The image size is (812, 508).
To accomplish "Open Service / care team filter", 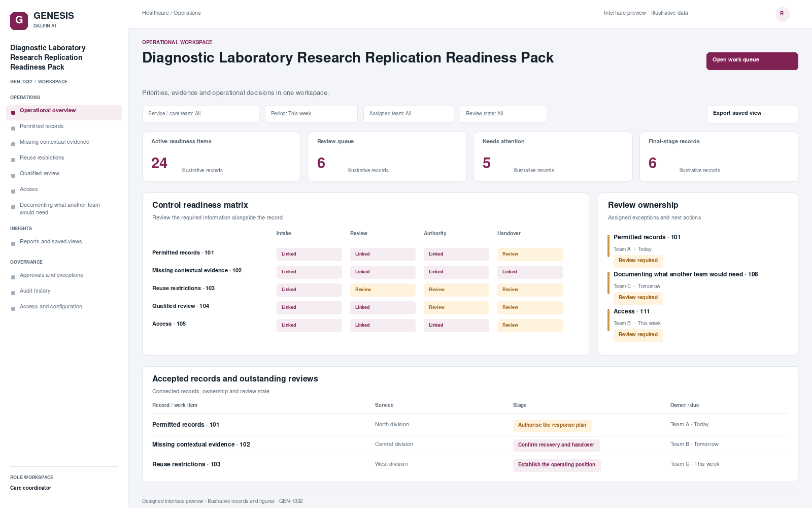I will point(200,114).
